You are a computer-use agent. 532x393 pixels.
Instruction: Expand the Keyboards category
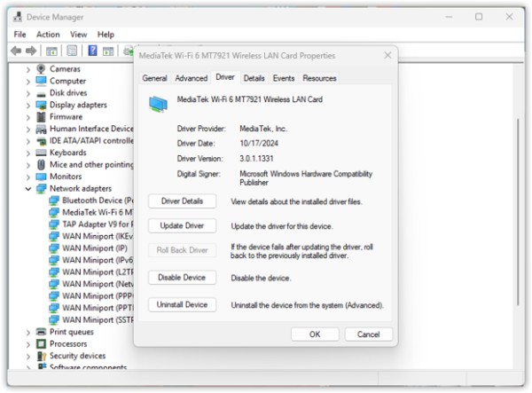[x=28, y=153]
